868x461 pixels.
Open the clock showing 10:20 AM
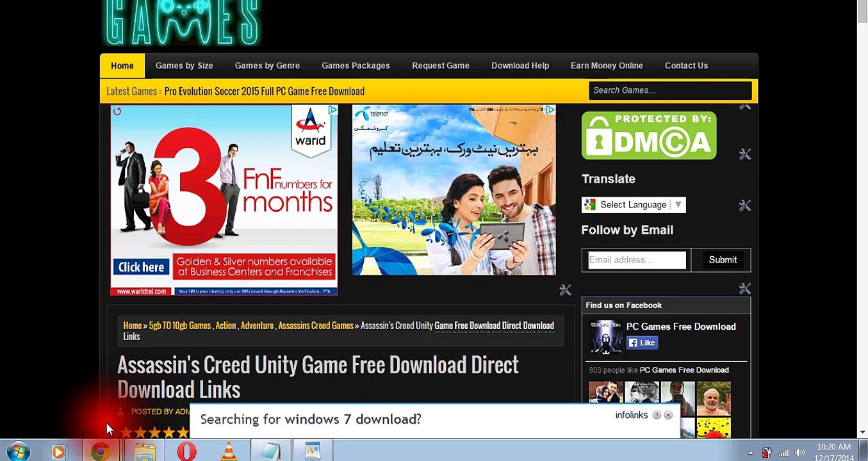(x=834, y=452)
